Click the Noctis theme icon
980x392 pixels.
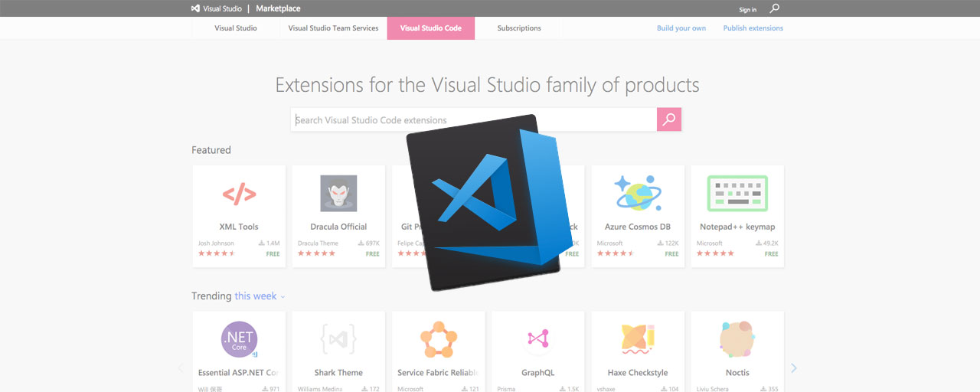pos(737,339)
